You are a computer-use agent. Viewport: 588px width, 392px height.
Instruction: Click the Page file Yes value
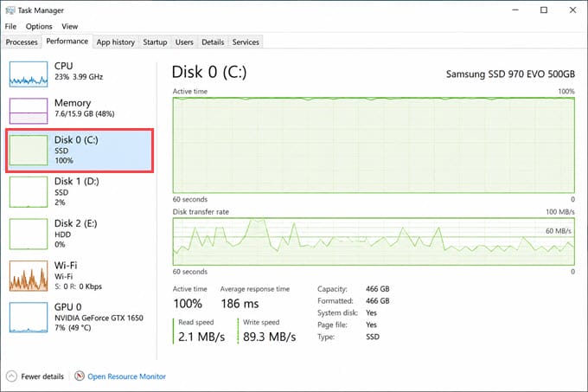371,325
